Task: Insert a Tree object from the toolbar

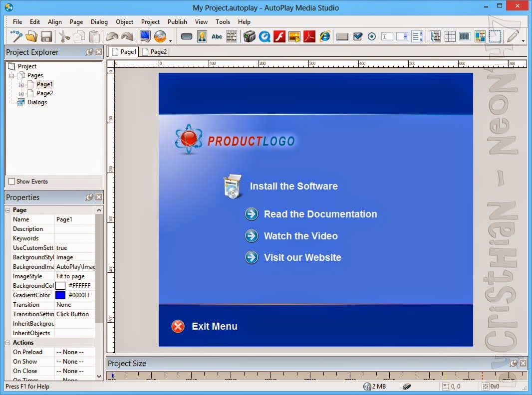Action: pos(435,36)
